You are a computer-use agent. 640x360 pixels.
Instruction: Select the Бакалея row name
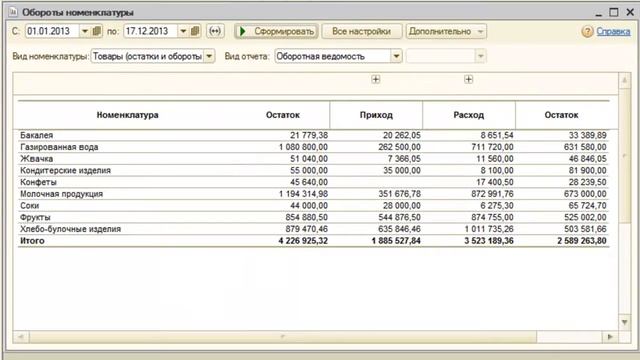37,135
